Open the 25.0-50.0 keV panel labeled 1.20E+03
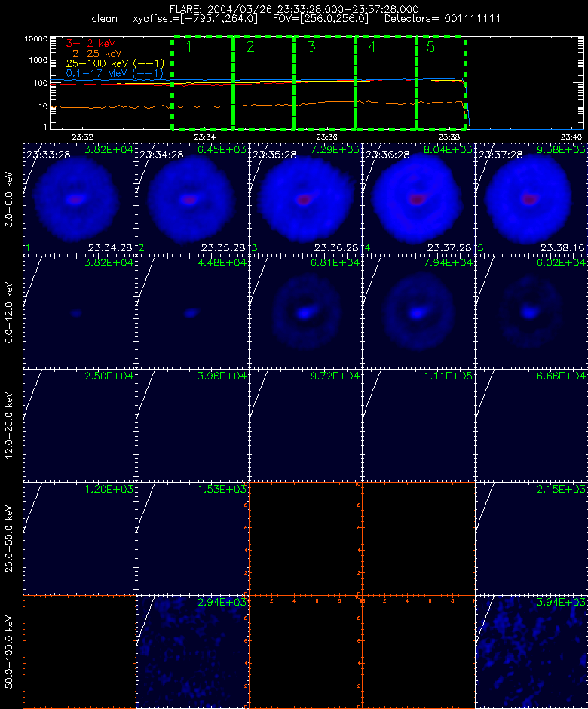Image resolution: width=588 pixels, height=709 pixels. (x=79, y=538)
